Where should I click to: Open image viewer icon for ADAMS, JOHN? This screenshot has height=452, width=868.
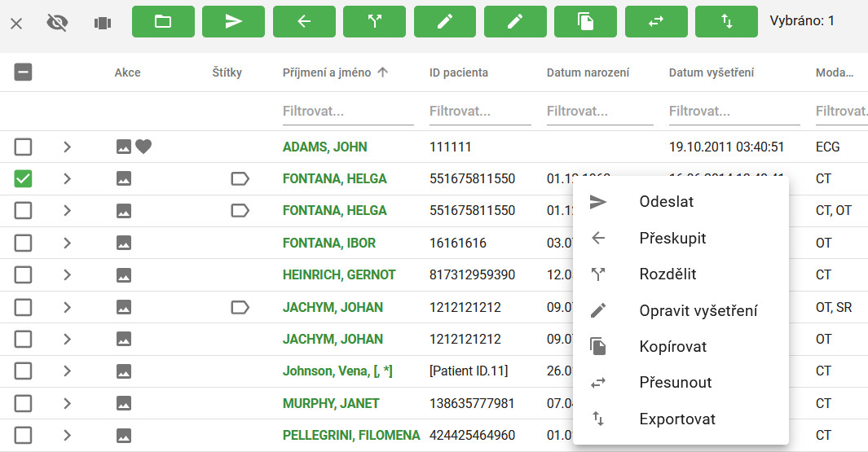[124, 147]
